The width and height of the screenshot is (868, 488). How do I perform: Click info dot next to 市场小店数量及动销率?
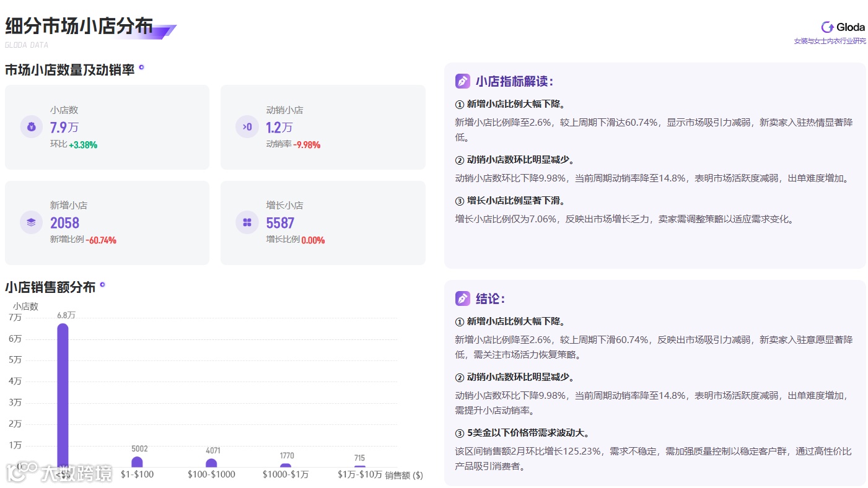click(141, 67)
